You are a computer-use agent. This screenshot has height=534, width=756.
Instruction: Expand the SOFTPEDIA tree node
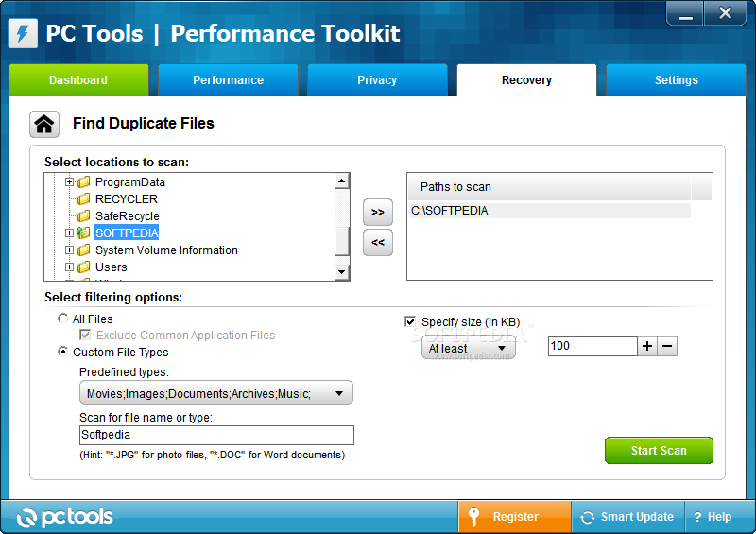click(x=69, y=233)
